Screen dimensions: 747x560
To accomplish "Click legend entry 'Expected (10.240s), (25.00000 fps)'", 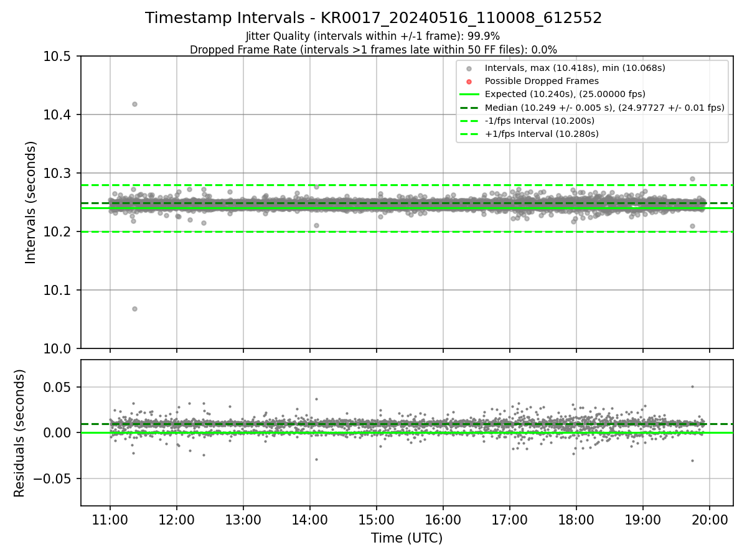I will tap(565, 94).
